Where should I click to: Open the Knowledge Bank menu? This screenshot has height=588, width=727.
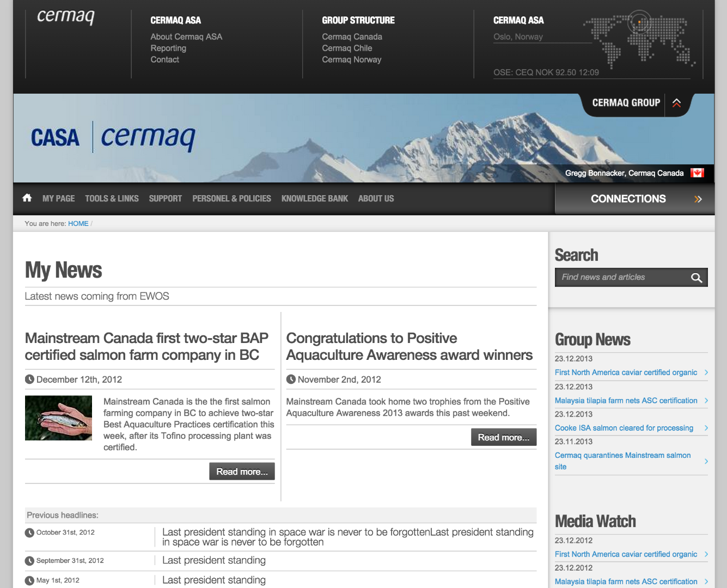pyautogui.click(x=314, y=199)
